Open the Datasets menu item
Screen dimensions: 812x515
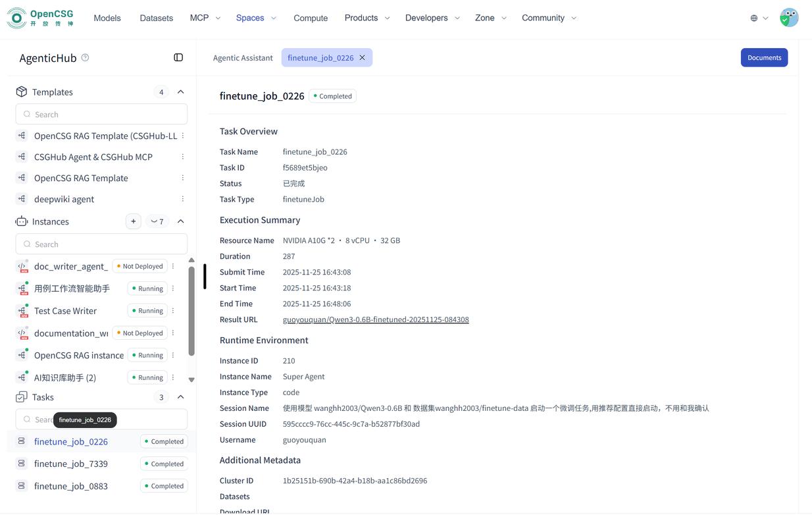(156, 18)
